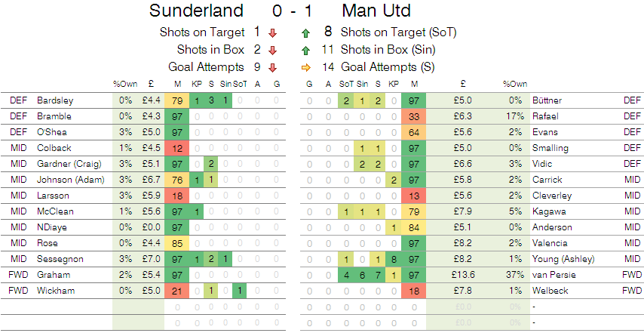The width and height of the screenshot is (644, 333).
Task: Click green up arrow beside 11 Shots in Box
Action: tap(306, 50)
